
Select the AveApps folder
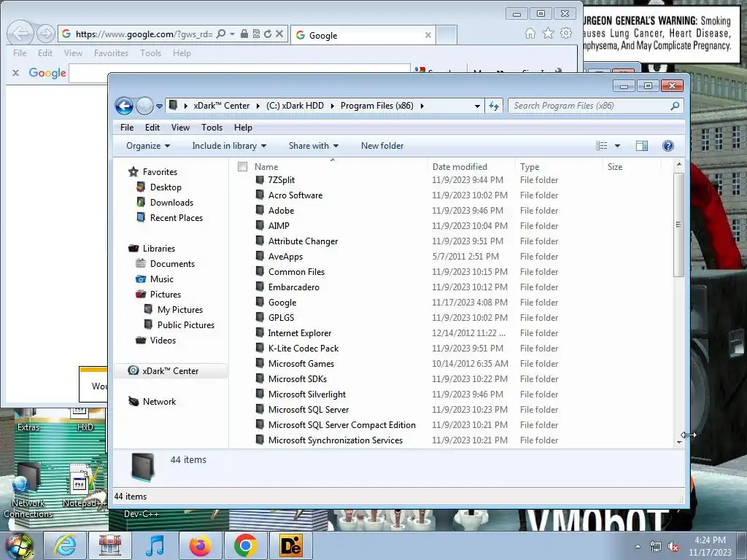point(285,256)
